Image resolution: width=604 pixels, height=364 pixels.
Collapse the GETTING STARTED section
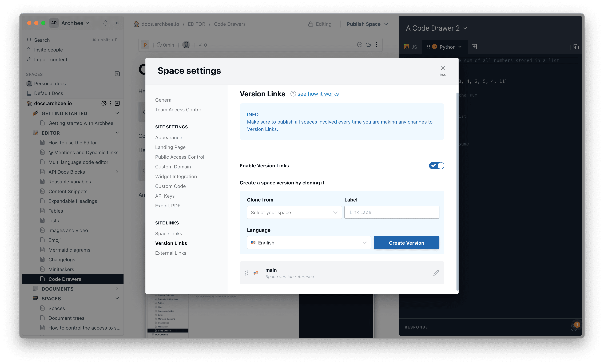[x=117, y=113]
